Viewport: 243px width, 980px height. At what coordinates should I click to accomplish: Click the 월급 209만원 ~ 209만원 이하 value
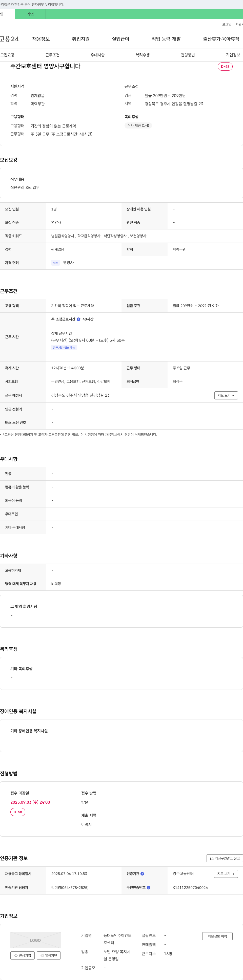pyautogui.click(x=195, y=306)
